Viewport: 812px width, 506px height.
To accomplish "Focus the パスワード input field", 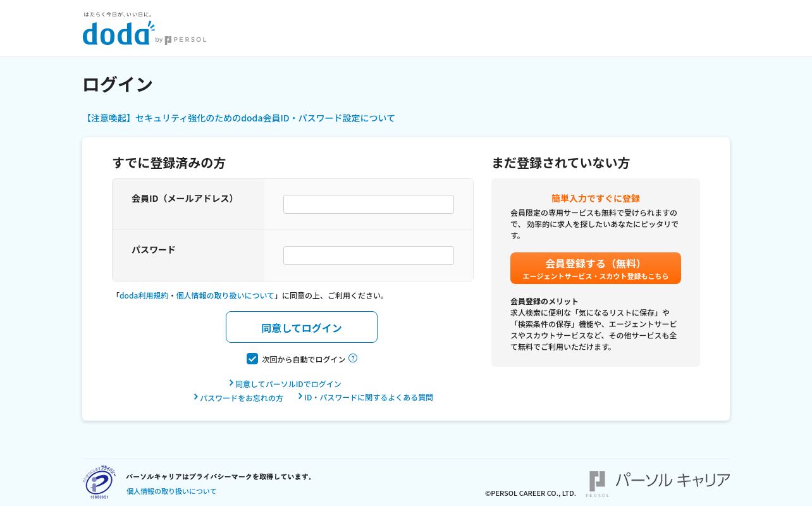I will coord(369,256).
